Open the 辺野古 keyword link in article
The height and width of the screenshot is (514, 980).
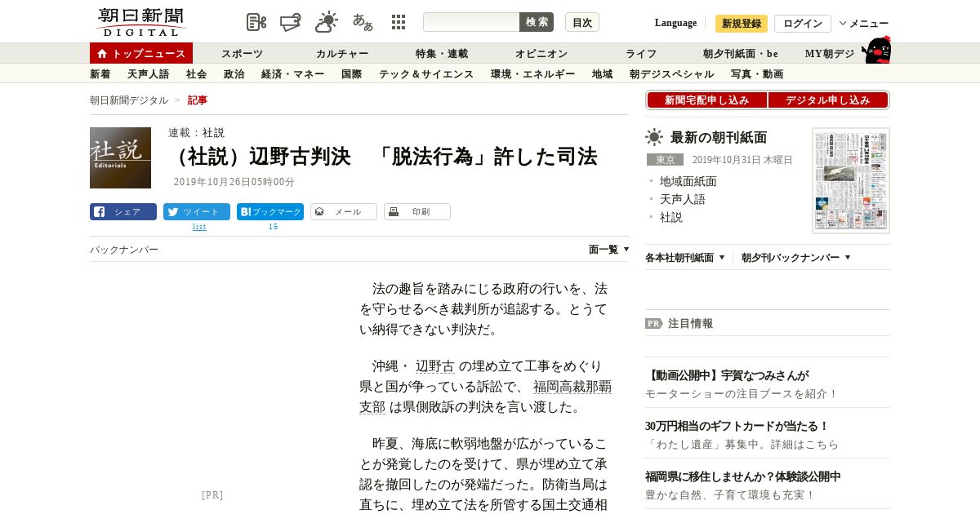pyautogui.click(x=435, y=366)
